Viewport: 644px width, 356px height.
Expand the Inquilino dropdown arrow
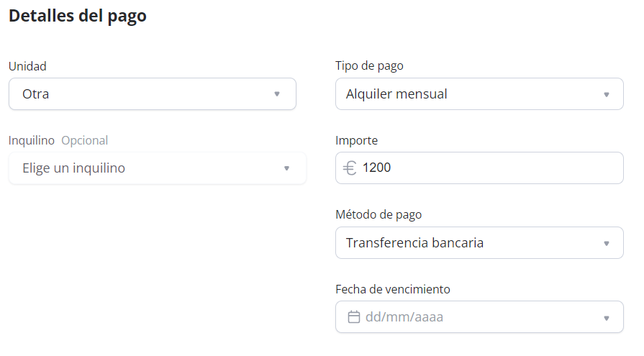click(286, 168)
